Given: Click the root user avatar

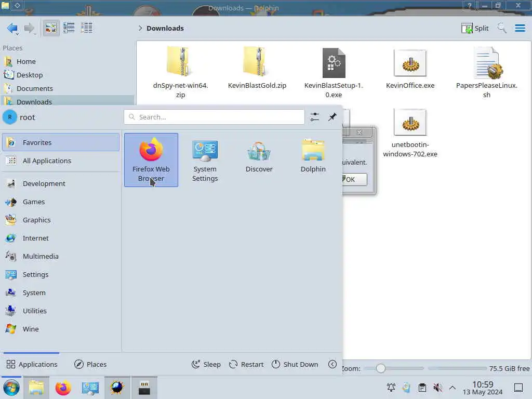Looking at the screenshot, I should 9,117.
